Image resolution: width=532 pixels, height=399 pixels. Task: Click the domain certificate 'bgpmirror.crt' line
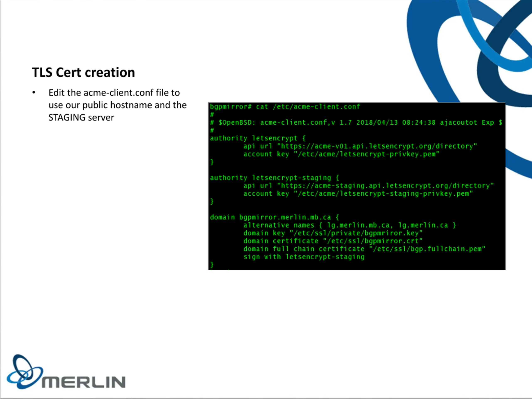click(333, 241)
